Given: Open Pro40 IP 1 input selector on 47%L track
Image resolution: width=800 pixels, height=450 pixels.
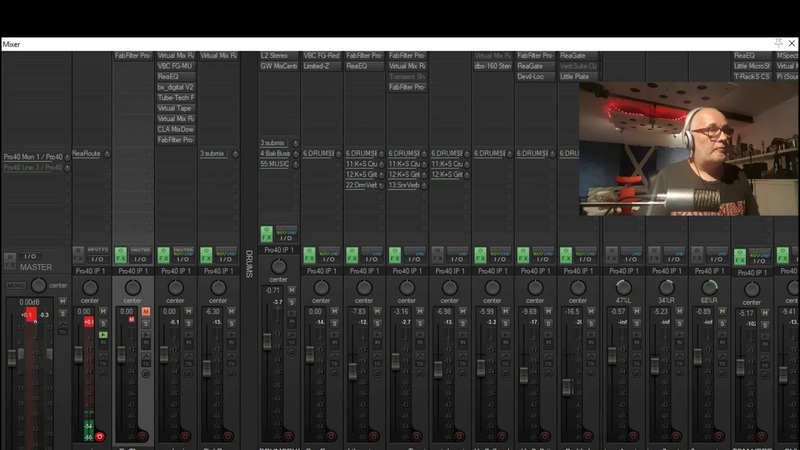Looking at the screenshot, I should pyautogui.click(x=624, y=271).
